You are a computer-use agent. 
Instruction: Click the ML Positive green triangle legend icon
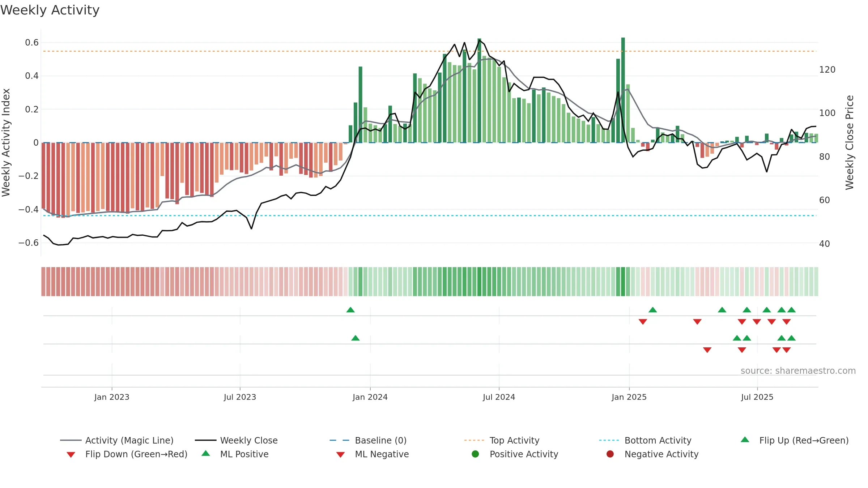(205, 453)
